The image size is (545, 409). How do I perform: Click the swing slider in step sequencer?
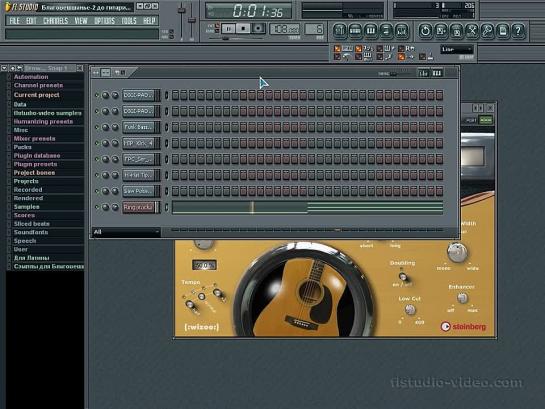[x=393, y=74]
